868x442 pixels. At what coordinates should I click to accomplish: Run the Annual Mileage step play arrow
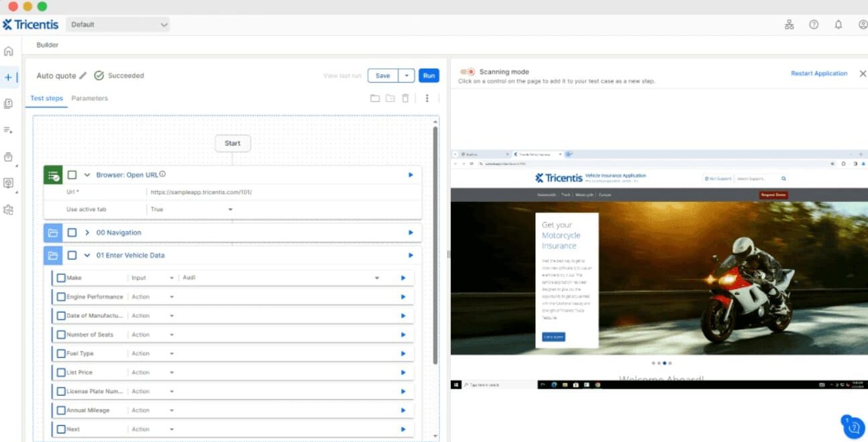[403, 410]
